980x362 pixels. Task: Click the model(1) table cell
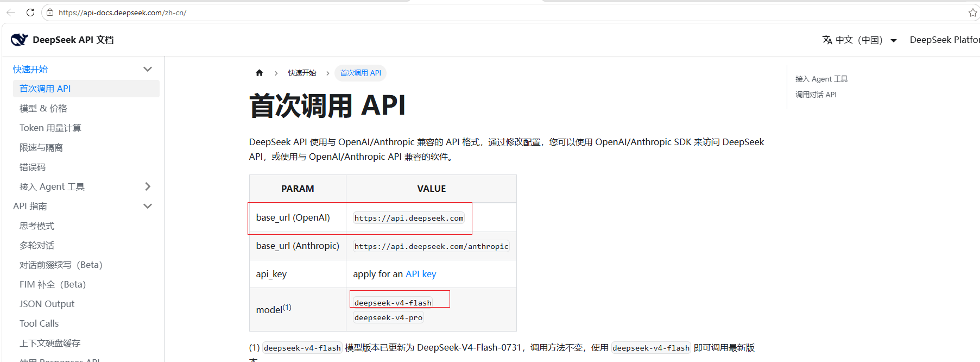tap(298, 309)
